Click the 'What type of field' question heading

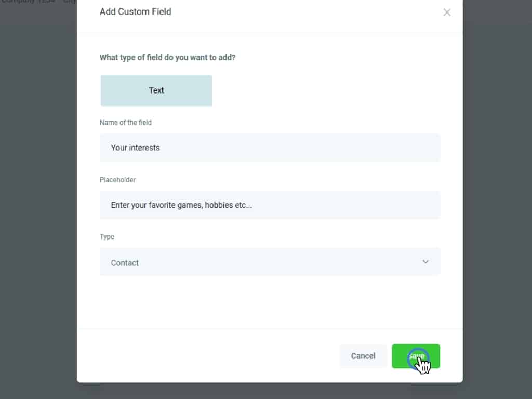coord(167,57)
